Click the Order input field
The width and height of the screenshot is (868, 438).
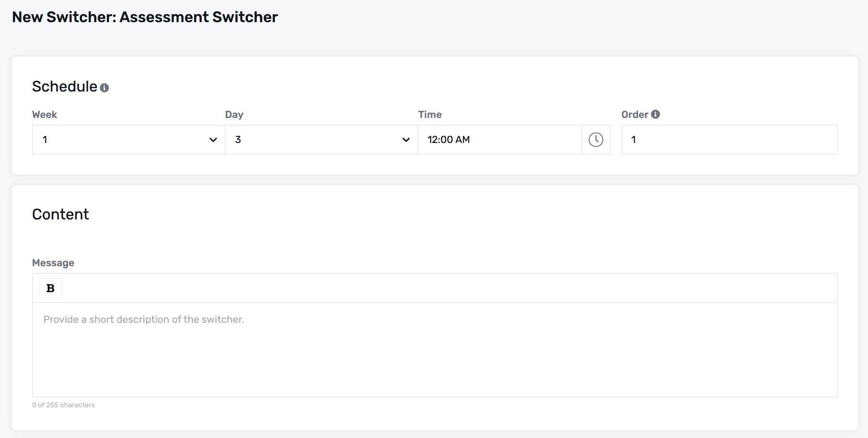pos(729,140)
